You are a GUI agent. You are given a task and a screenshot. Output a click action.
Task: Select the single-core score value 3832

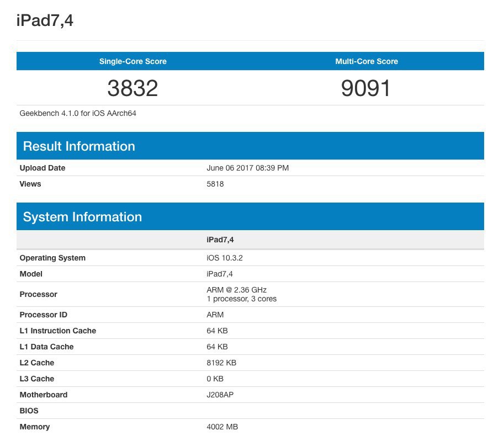132,88
